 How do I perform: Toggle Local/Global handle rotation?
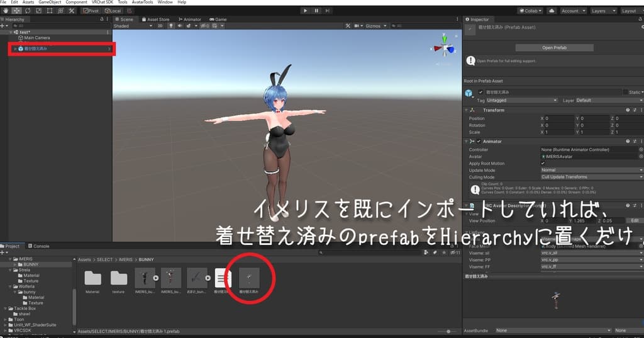113,11
